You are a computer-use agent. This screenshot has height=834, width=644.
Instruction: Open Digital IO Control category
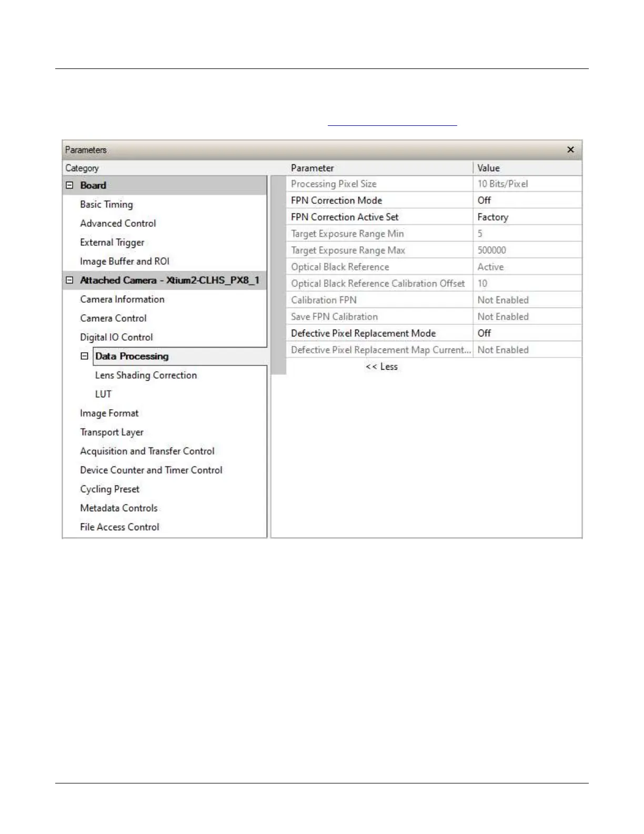tap(116, 337)
